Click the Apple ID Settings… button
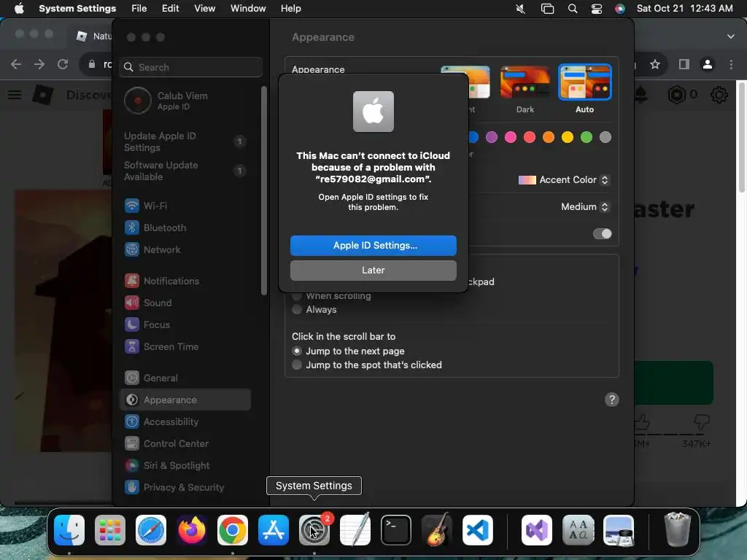The image size is (747, 560). pos(373,245)
